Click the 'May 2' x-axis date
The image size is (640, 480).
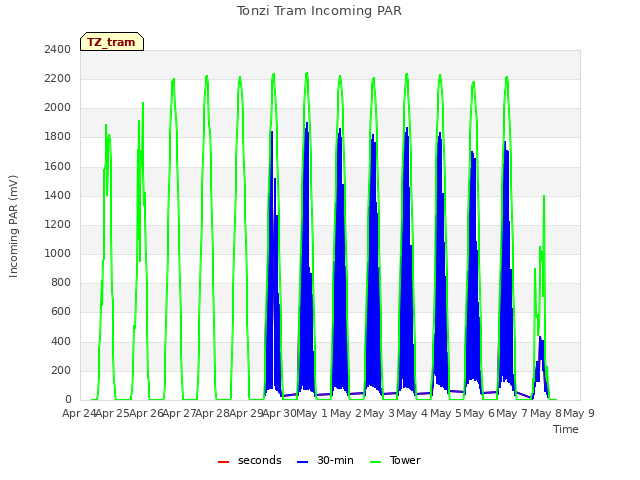click(x=346, y=413)
